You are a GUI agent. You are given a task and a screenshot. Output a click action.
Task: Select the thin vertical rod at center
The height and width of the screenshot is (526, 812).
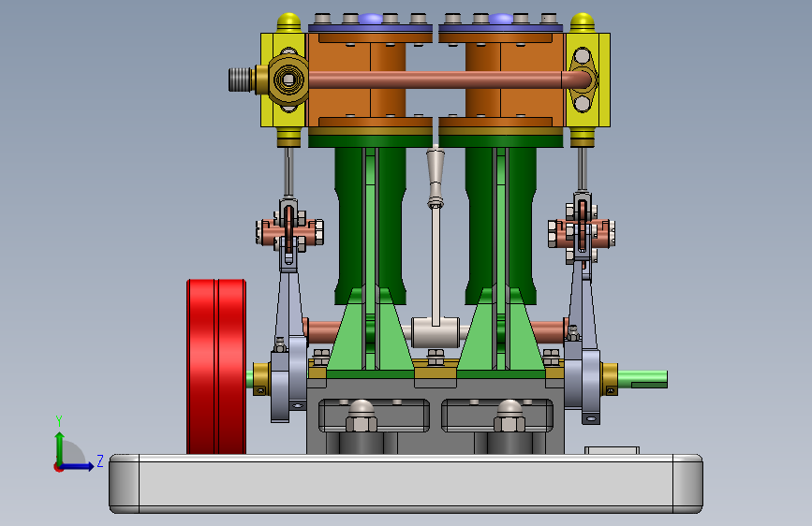point(436,267)
